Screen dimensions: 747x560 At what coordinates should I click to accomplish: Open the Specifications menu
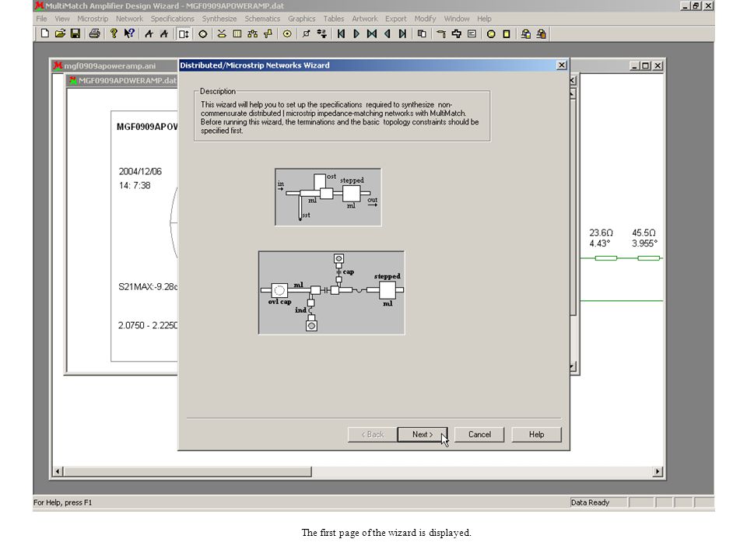[173, 19]
